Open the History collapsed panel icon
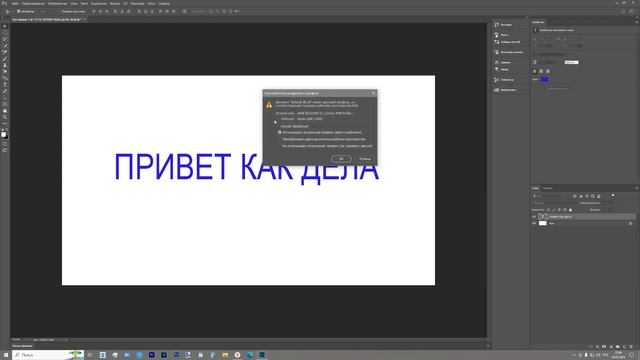Image resolution: width=640 pixels, height=360 pixels. (497, 24)
